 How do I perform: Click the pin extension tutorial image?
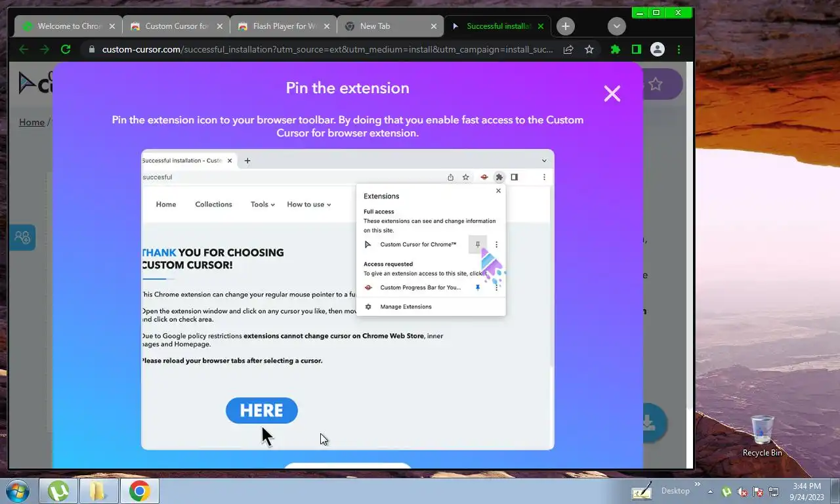click(348, 299)
